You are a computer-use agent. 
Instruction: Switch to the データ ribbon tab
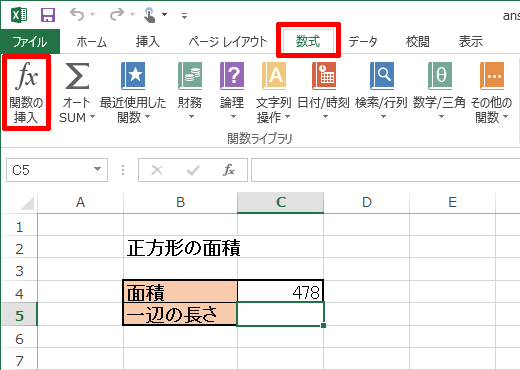[363, 42]
